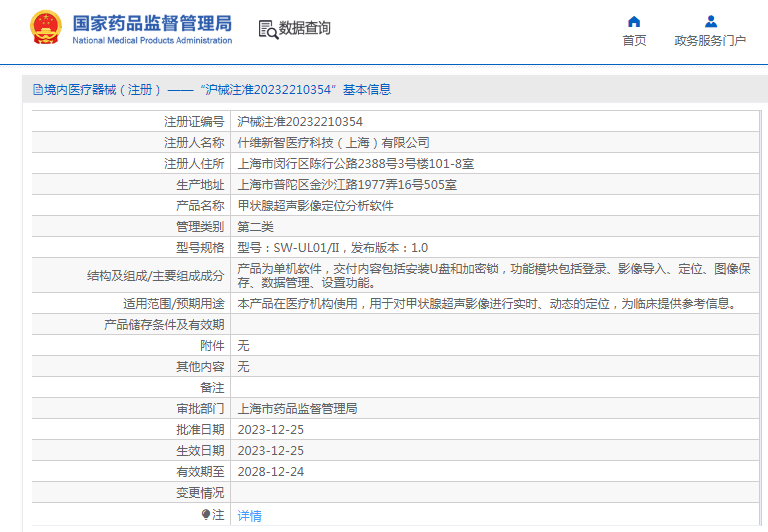Click the 结构及组成/主要组成成分 label
Image resolution: width=768 pixels, height=532 pixels.
(x=155, y=276)
